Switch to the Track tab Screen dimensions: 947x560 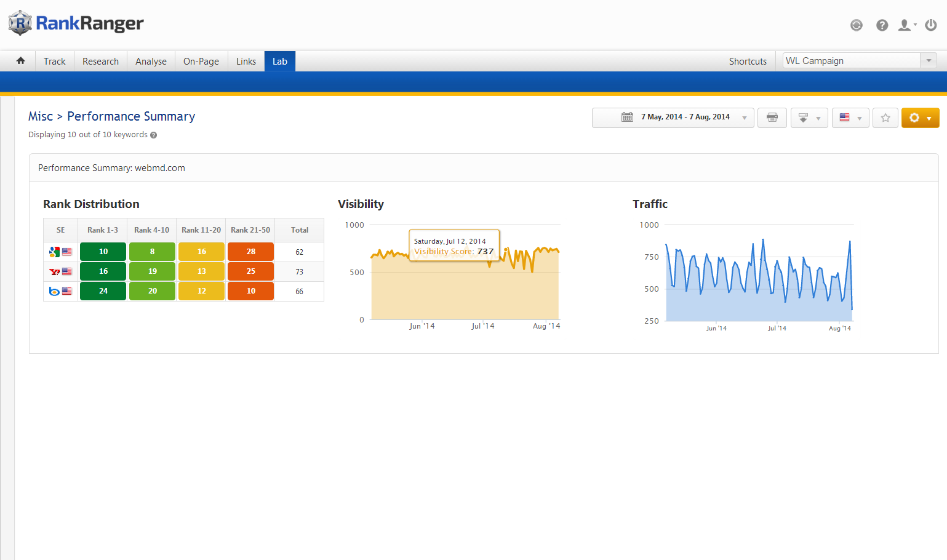tap(55, 62)
